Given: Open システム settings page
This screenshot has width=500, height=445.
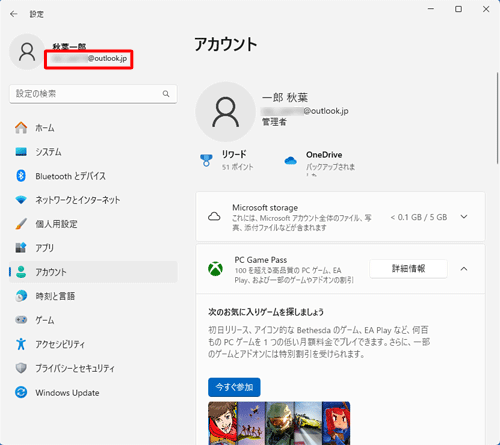Looking at the screenshot, I should 93,152.
